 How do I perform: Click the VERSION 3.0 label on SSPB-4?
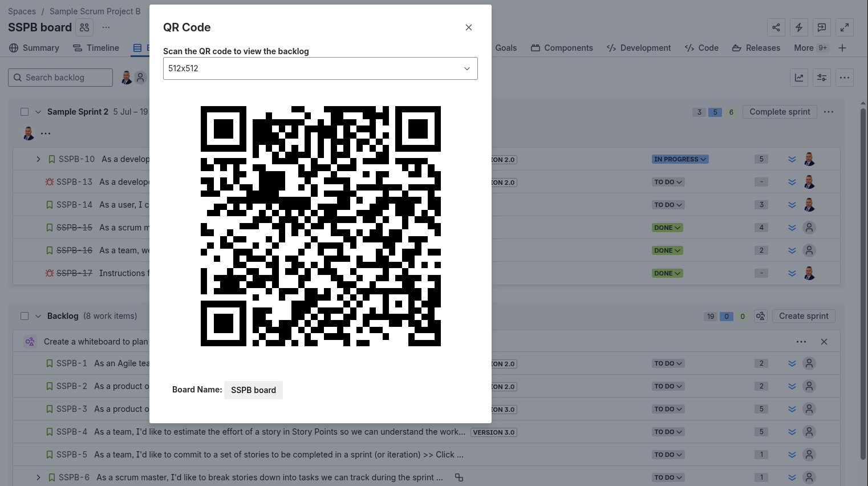494,432
